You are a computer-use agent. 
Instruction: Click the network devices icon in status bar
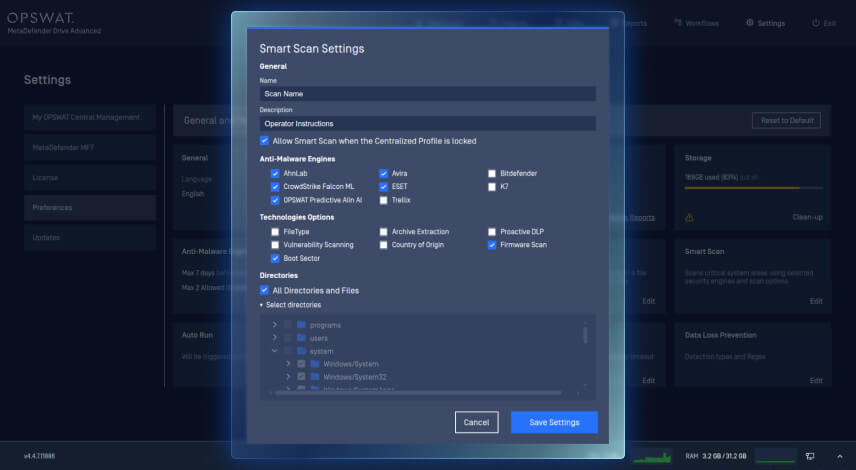coord(810,456)
